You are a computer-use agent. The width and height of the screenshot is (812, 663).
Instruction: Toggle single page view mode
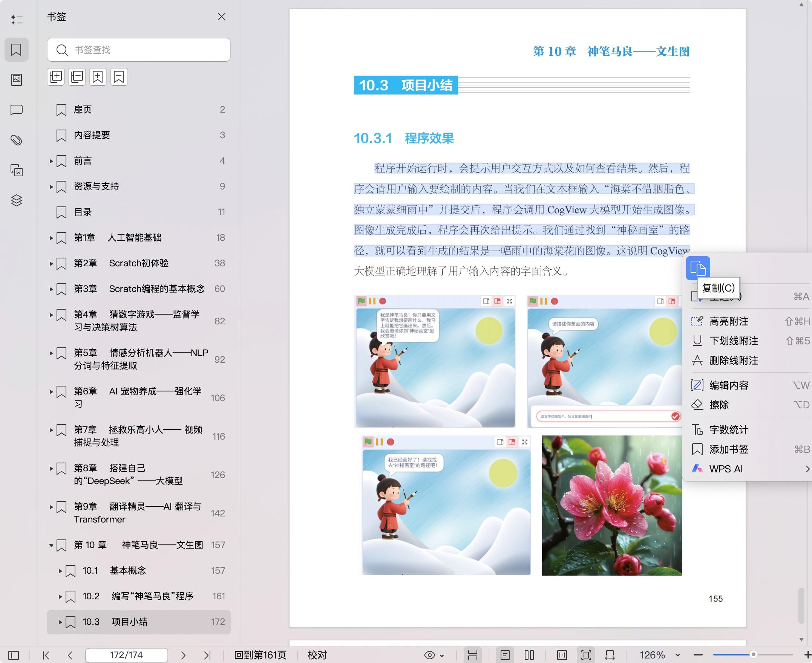[x=505, y=655]
